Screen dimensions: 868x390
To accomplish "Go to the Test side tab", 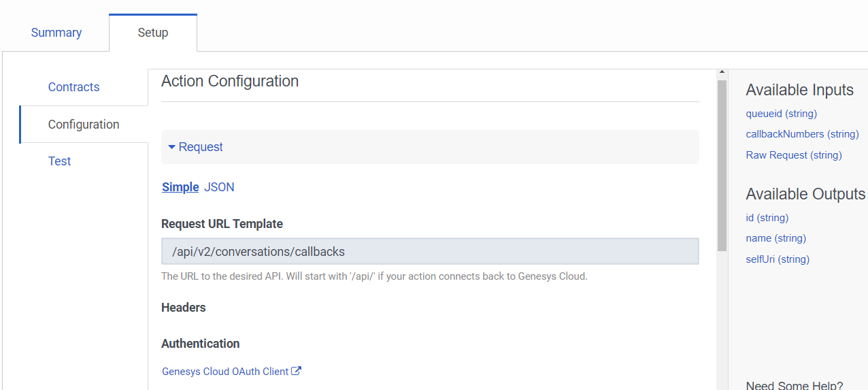I will (60, 161).
